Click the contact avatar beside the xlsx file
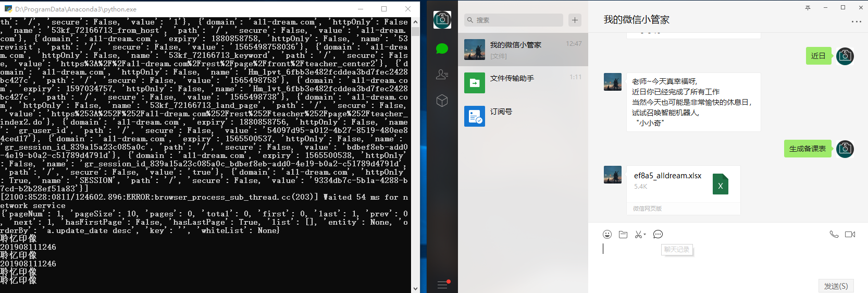The height and width of the screenshot is (293, 868). pyautogui.click(x=613, y=175)
